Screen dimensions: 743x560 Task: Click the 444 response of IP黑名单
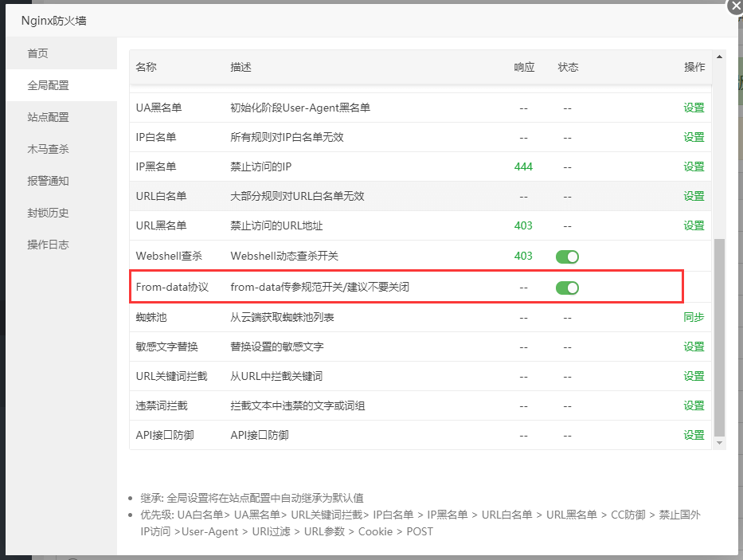[x=523, y=167]
